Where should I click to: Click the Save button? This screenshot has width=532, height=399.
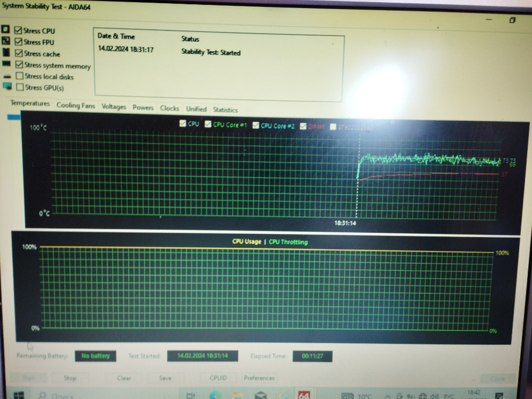(165, 378)
